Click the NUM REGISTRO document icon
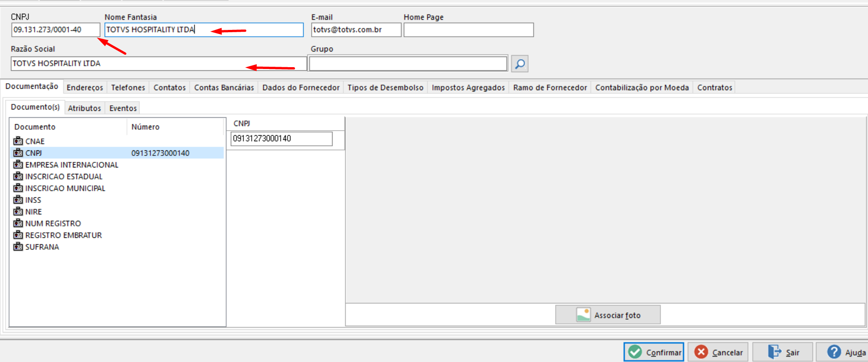The width and height of the screenshot is (868, 362). 18,223
